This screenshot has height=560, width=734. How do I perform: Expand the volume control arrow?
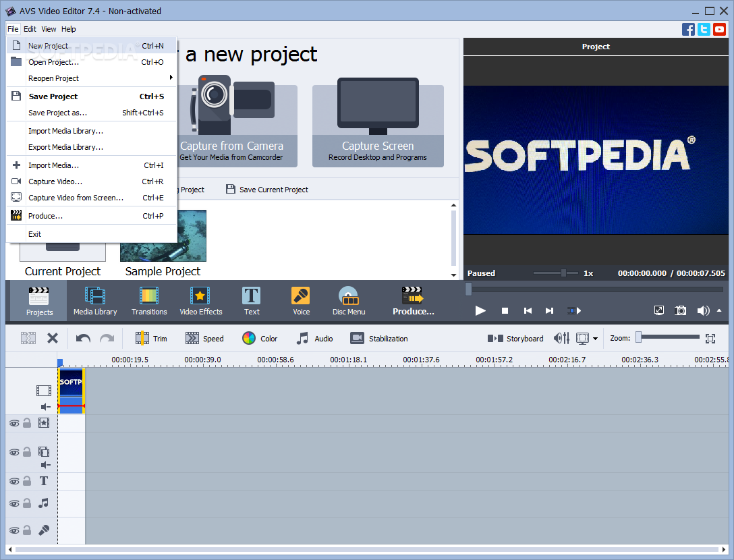coord(719,310)
